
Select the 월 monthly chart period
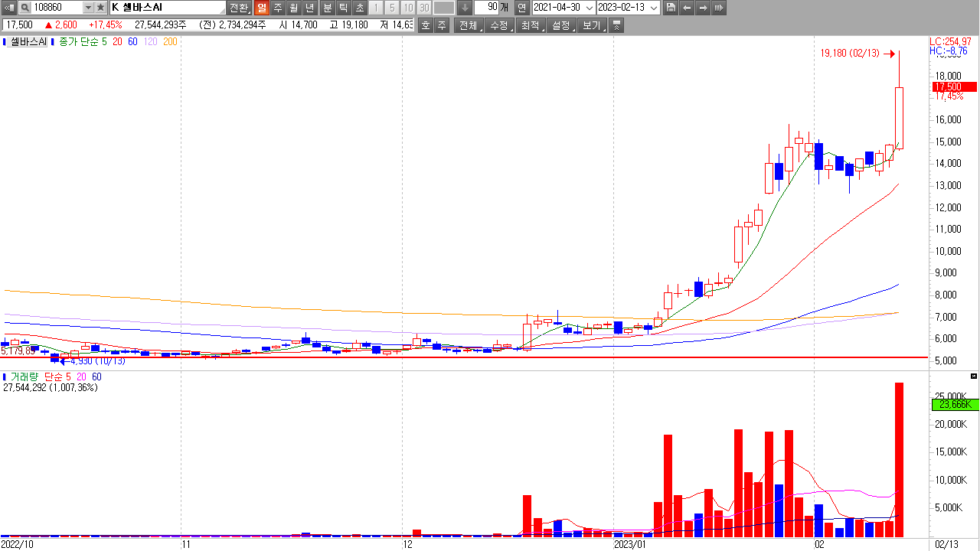click(293, 8)
